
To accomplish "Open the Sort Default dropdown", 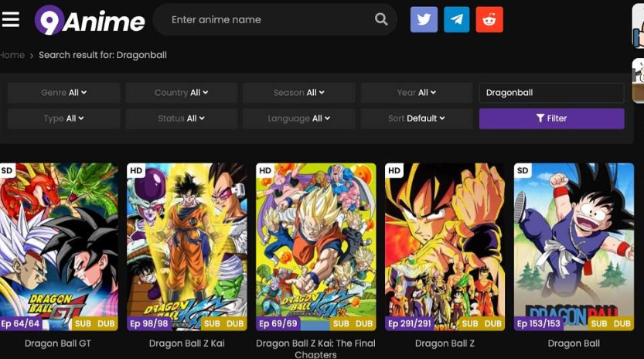I will [x=417, y=118].
